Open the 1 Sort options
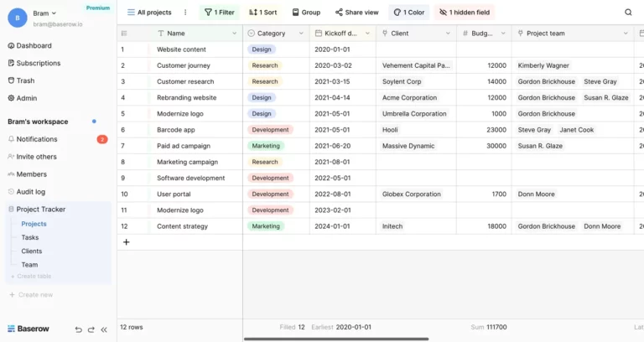644x342 pixels. click(x=262, y=13)
